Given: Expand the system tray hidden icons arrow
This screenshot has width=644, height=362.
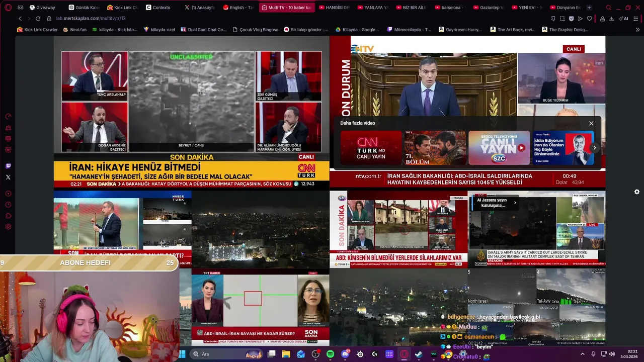Looking at the screenshot, I should tap(583, 354).
